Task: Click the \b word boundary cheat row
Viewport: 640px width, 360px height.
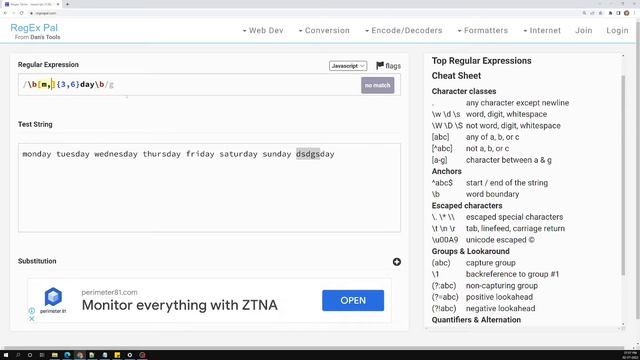Action: (476, 194)
